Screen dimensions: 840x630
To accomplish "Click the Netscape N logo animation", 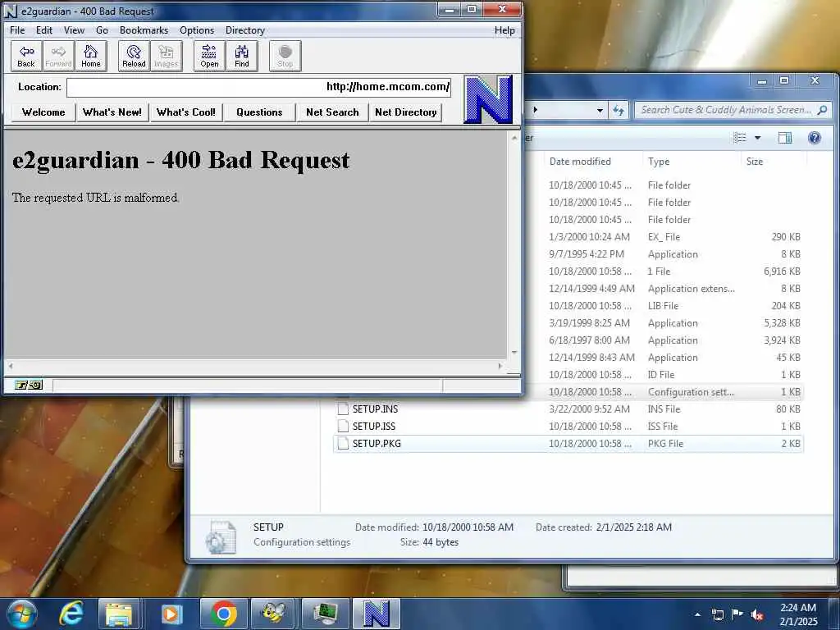I will tap(488, 99).
